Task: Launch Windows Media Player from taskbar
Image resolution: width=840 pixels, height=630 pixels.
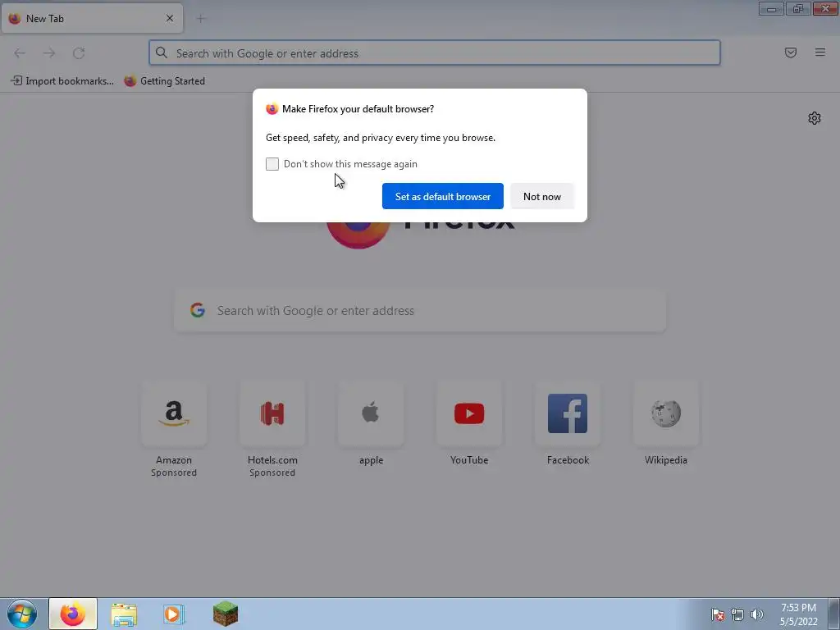Action: pyautogui.click(x=174, y=614)
